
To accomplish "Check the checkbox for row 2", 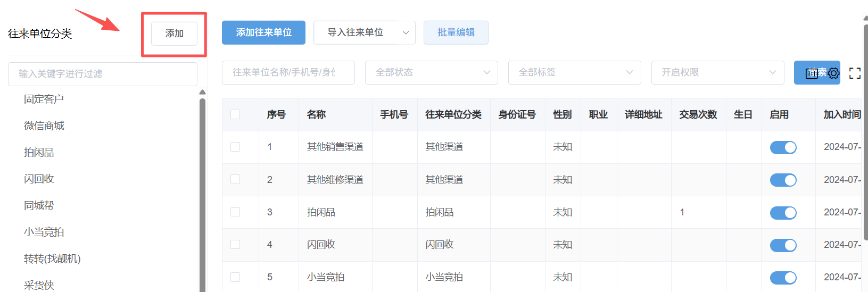I will pyautogui.click(x=235, y=179).
